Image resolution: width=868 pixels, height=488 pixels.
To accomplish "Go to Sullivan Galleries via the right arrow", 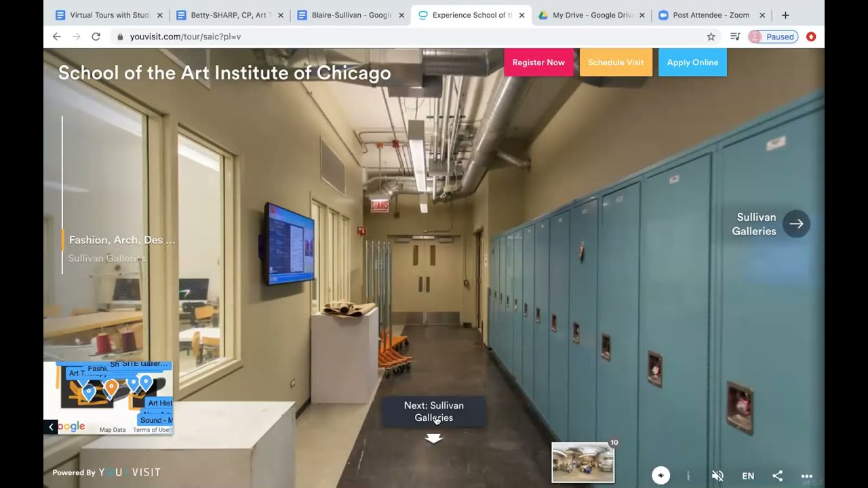I will [796, 224].
